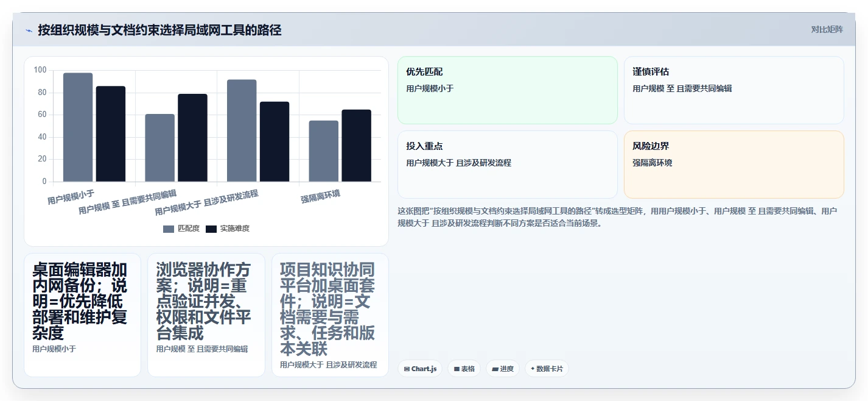This screenshot has height=401, width=868.
Task: Click the y-axis value 60
Action: 42,115
